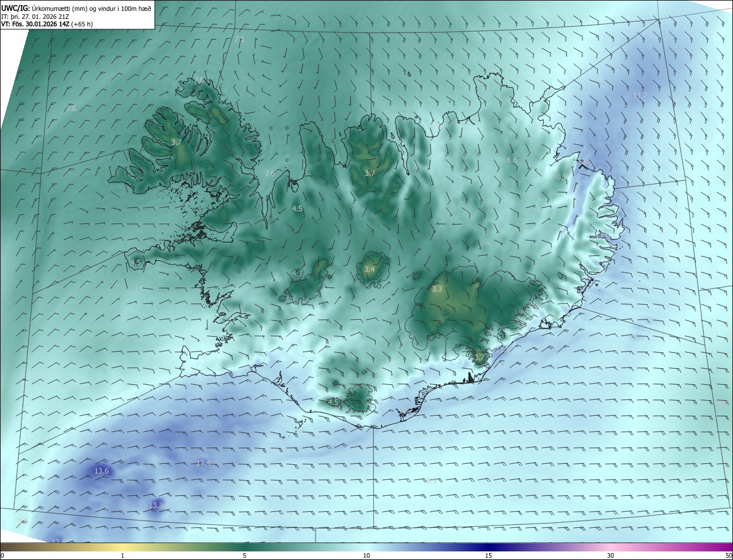Click the 1 tick on the color scale
The height and width of the screenshot is (560, 733).
click(123, 555)
